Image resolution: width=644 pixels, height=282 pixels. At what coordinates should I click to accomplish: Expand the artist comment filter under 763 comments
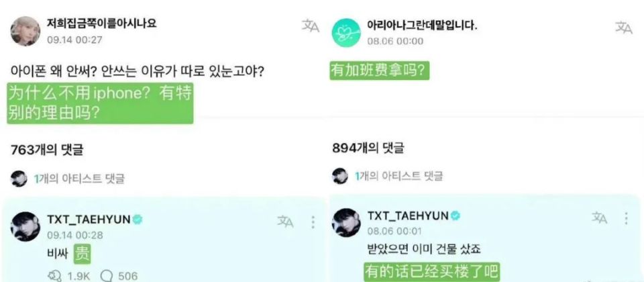(67, 179)
